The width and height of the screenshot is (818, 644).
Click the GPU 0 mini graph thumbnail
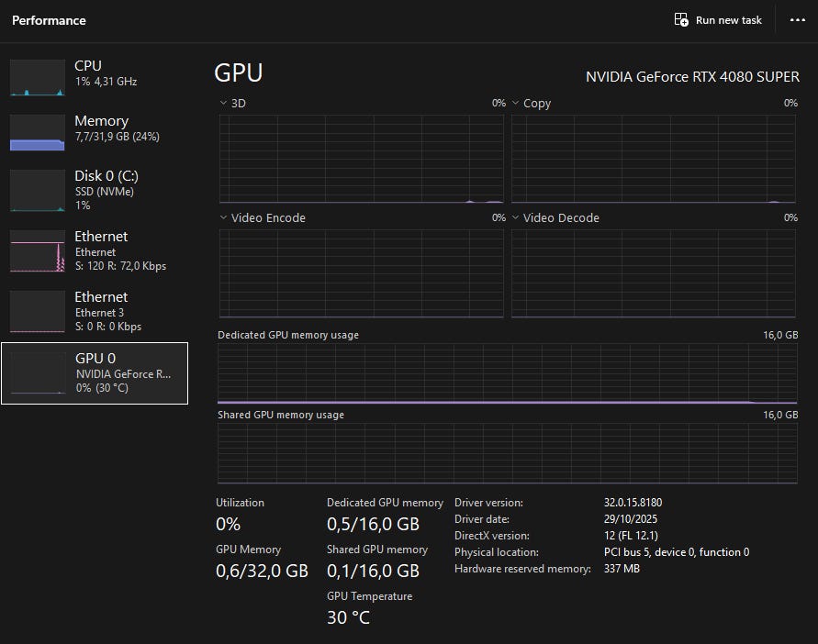tap(37, 372)
